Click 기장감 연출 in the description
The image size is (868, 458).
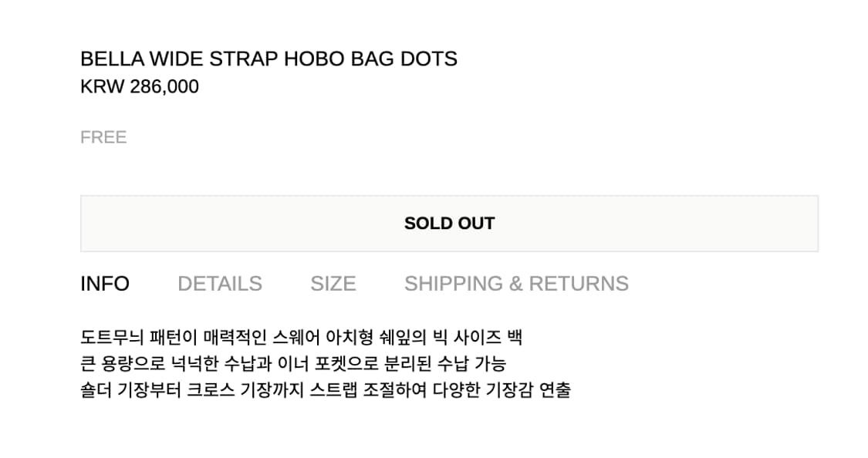coord(528,389)
